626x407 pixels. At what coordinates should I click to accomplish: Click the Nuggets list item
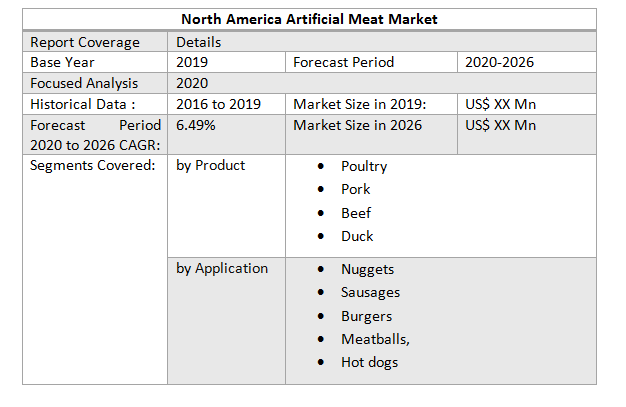(x=367, y=269)
